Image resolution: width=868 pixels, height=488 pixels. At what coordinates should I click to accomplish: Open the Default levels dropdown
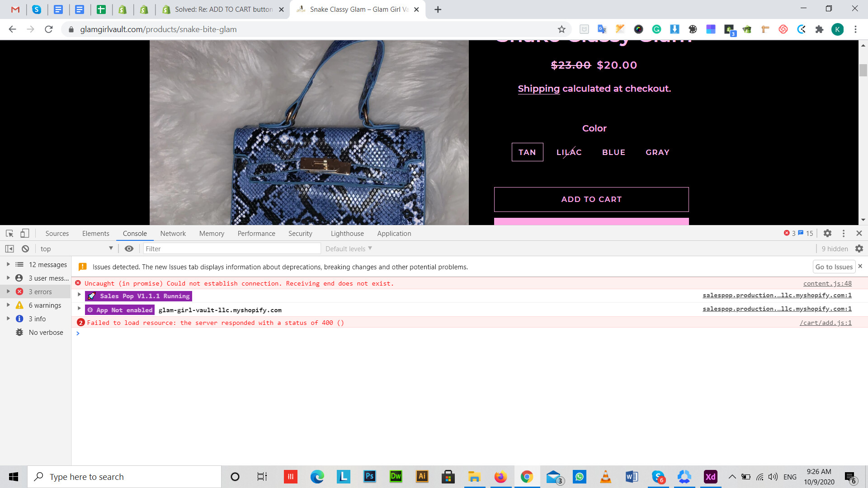click(348, 249)
